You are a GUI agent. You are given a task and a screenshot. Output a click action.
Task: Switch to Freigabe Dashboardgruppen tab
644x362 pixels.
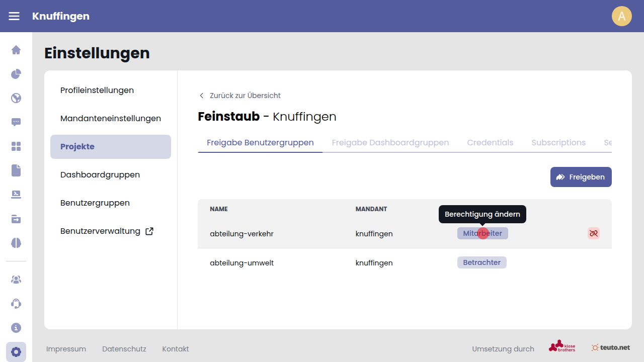coord(390,142)
